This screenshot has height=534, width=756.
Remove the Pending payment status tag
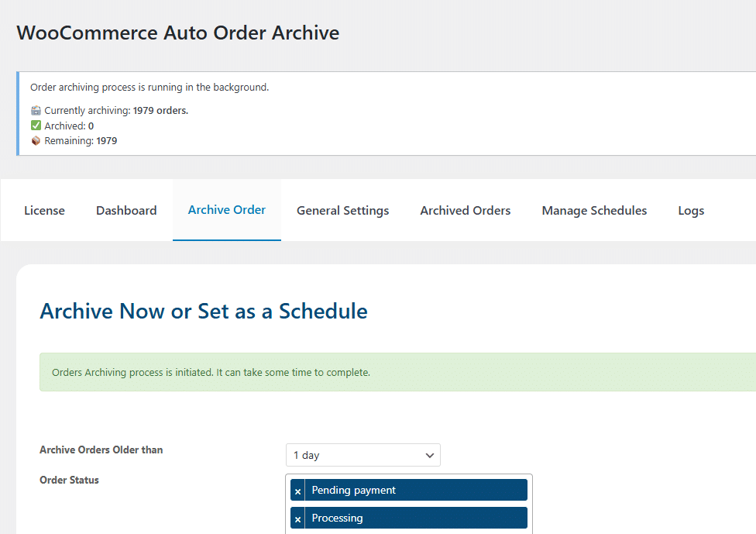point(297,491)
